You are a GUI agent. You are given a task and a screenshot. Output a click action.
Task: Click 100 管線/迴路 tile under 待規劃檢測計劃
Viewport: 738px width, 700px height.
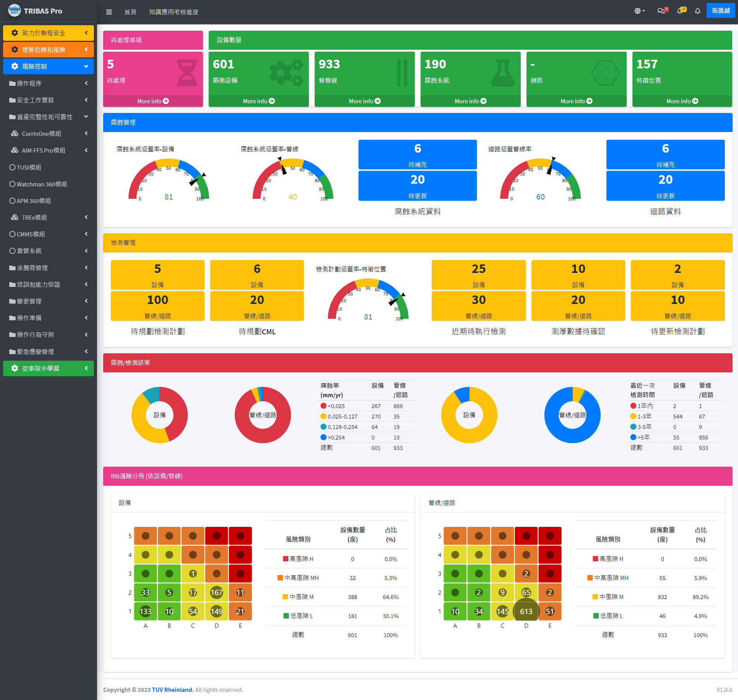click(158, 306)
